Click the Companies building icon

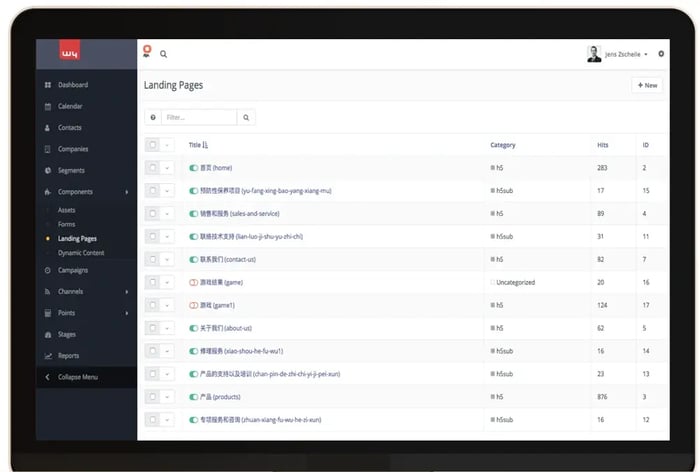click(48, 149)
